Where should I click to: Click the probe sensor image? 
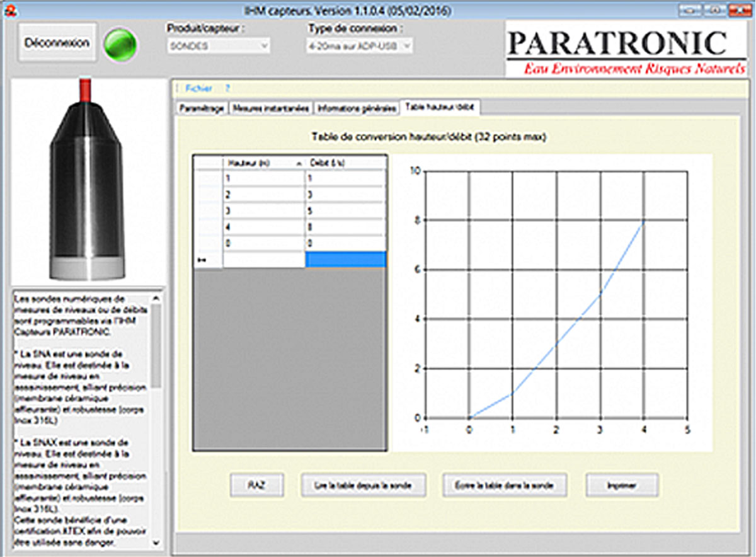click(88, 181)
